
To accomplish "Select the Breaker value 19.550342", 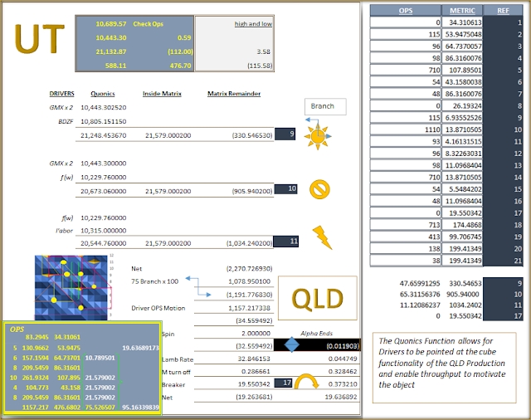I will (x=254, y=384).
